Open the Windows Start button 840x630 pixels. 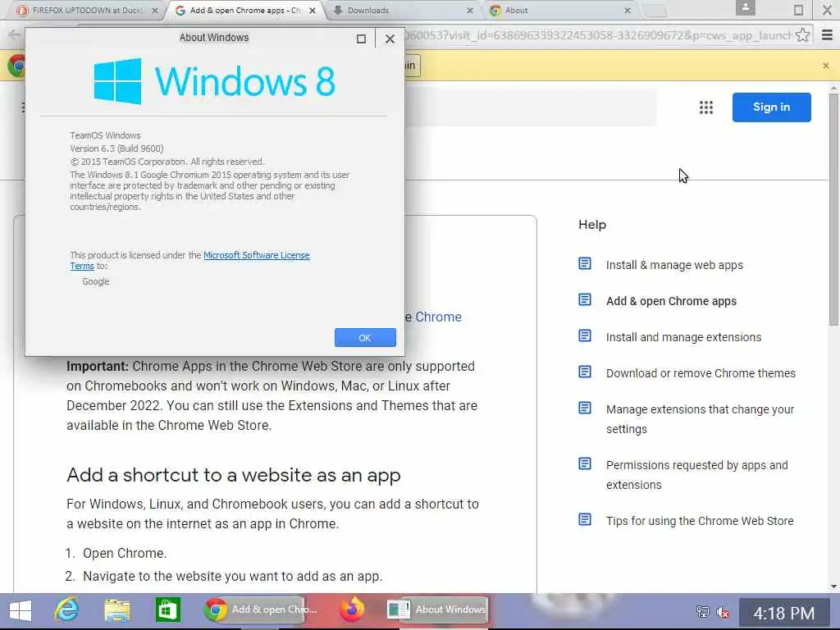click(x=21, y=610)
